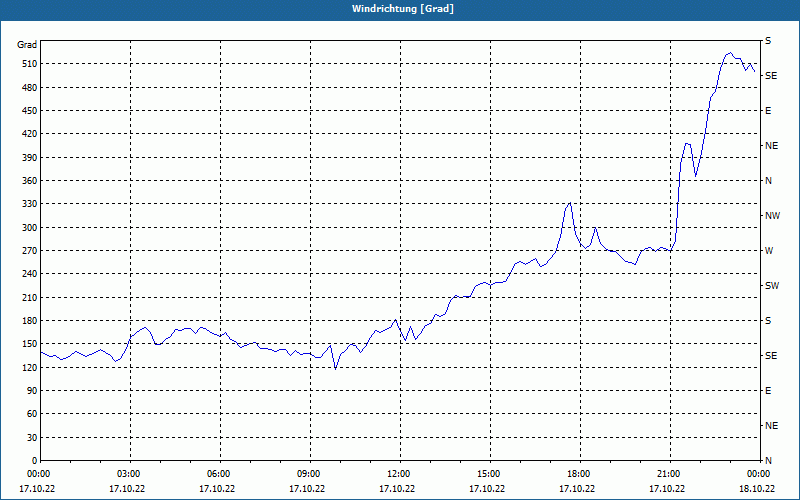Click the 270 tick on left axis

pyautogui.click(x=27, y=251)
